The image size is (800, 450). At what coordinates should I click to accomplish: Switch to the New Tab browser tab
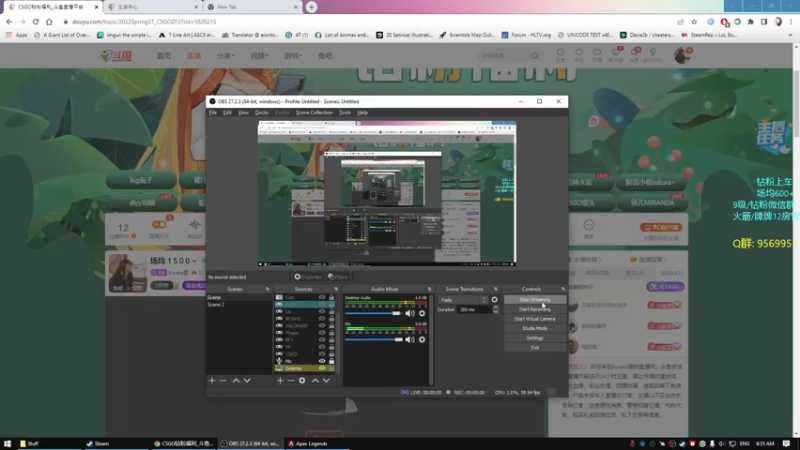pos(251,7)
